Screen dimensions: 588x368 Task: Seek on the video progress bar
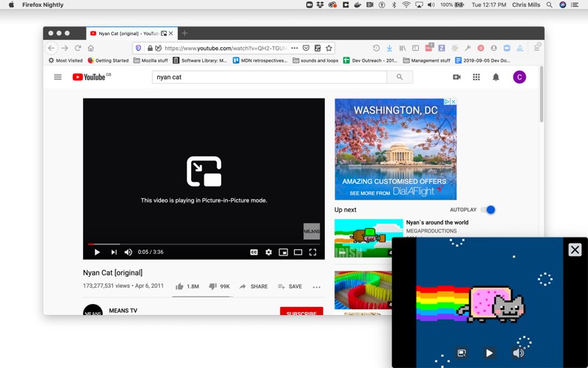[204, 244]
